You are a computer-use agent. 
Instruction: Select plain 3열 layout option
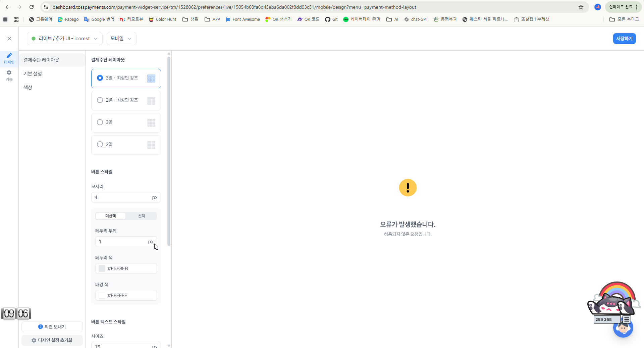[126, 123]
